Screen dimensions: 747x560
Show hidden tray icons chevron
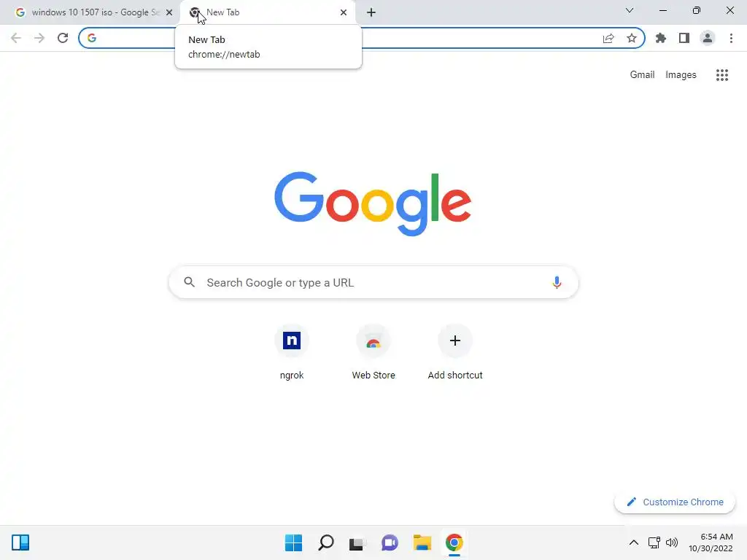pyautogui.click(x=634, y=542)
